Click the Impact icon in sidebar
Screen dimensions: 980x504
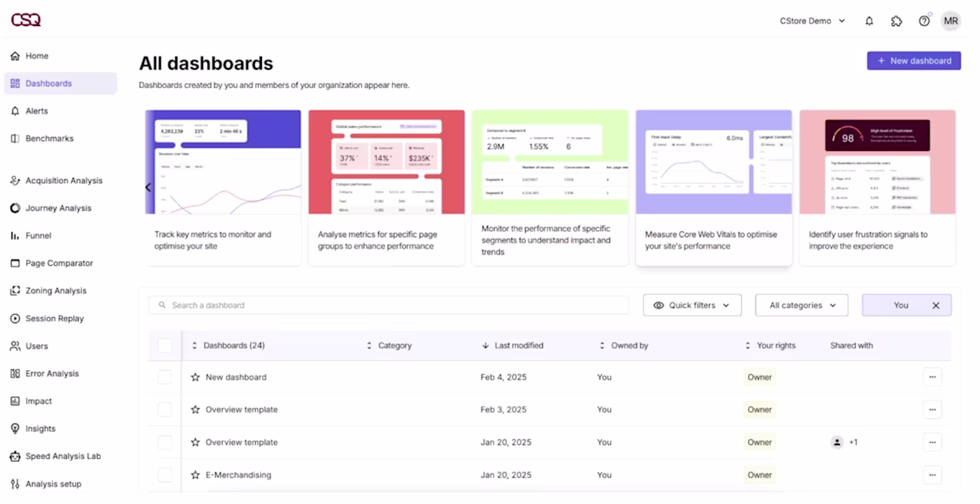click(x=15, y=401)
